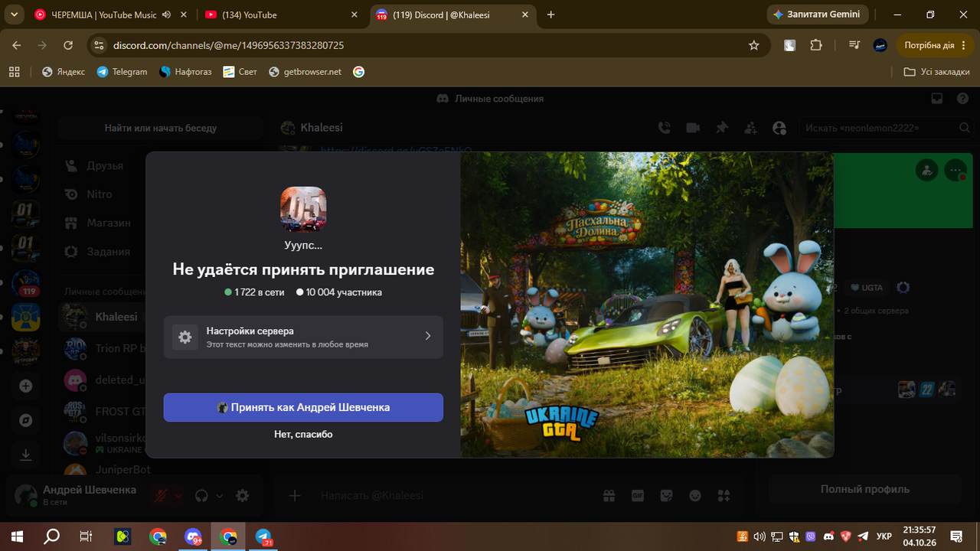The image size is (980, 551).
Task: Toggle the user profile panel icon
Action: click(779, 128)
